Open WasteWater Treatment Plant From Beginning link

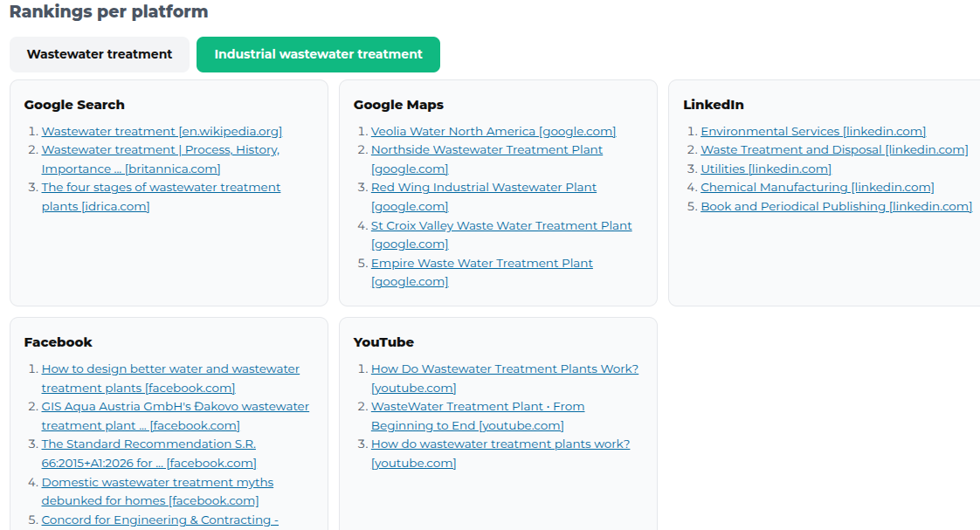point(478,416)
